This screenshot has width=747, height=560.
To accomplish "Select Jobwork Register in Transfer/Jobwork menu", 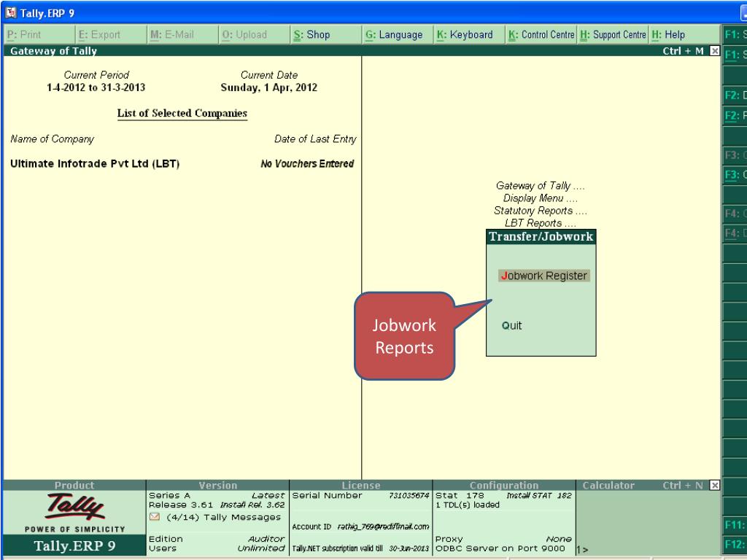I will tap(544, 276).
